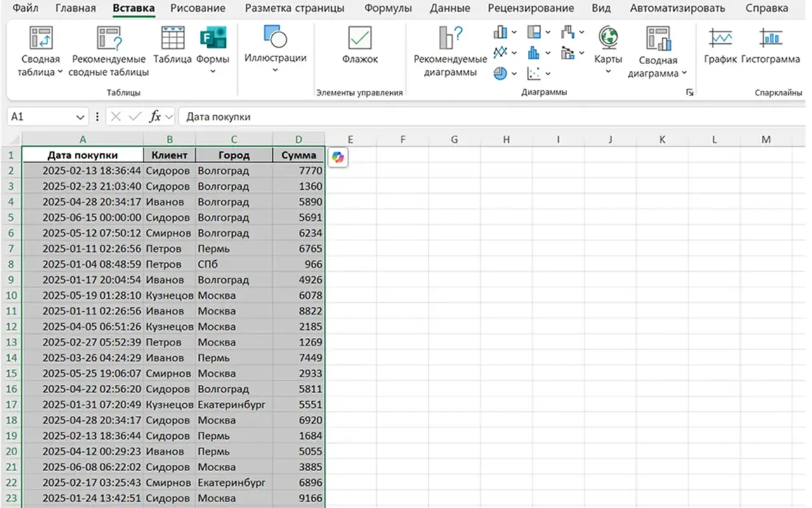Expand the Name Box dropdown arrow
Image resolution: width=812 pixels, height=508 pixels.
click(80, 117)
